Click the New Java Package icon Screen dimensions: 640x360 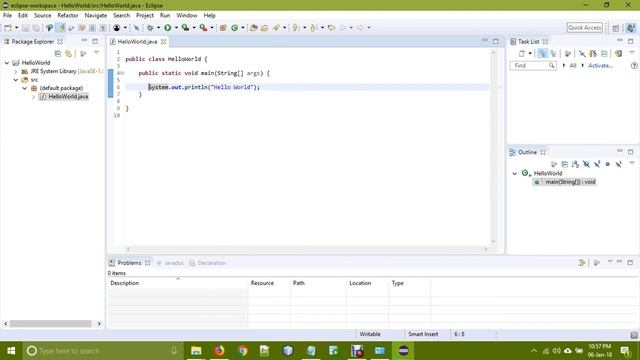(223, 28)
